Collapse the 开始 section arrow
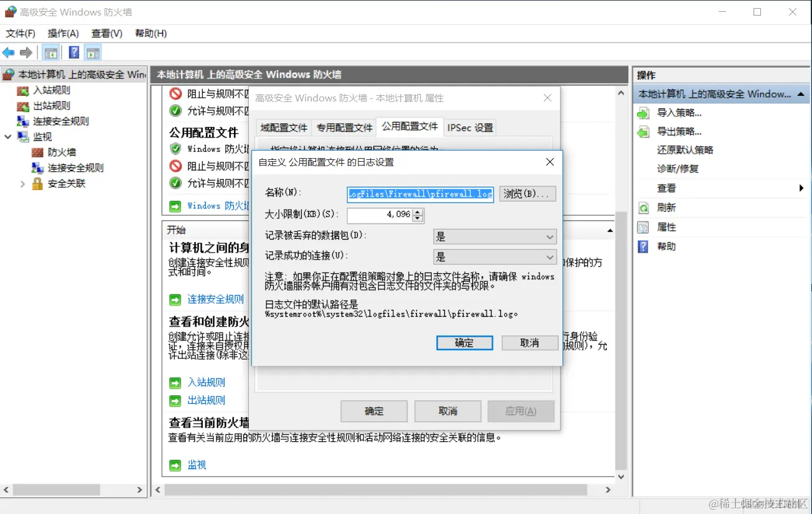812x514 pixels. tap(610, 230)
